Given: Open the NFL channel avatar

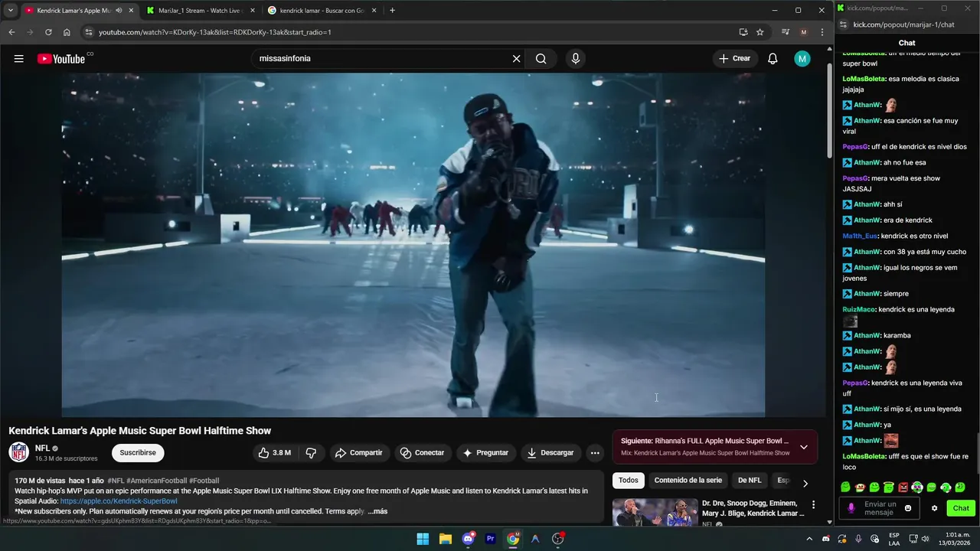Looking at the screenshot, I should pos(19,452).
